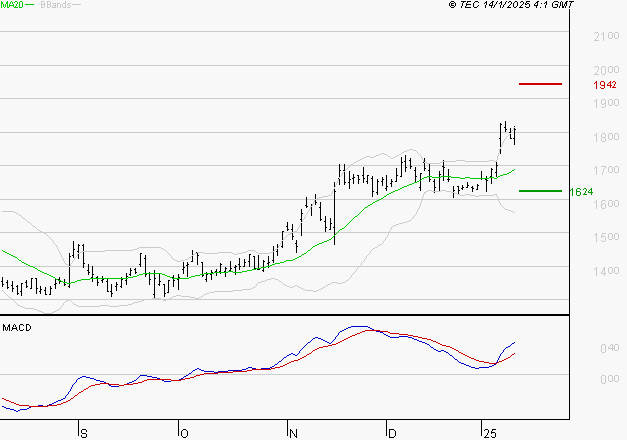Click the red resistance line at 1942

540,84
